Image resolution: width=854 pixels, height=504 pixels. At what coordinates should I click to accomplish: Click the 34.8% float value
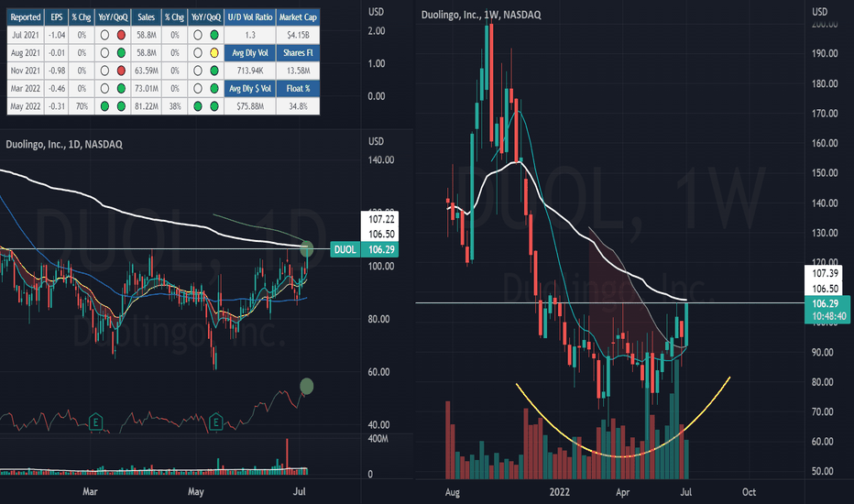point(298,106)
